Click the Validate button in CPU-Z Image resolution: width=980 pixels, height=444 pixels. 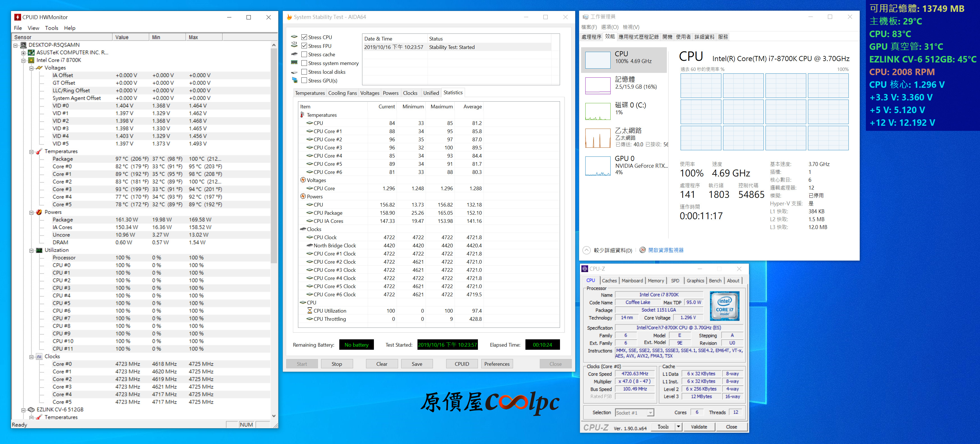(699, 427)
